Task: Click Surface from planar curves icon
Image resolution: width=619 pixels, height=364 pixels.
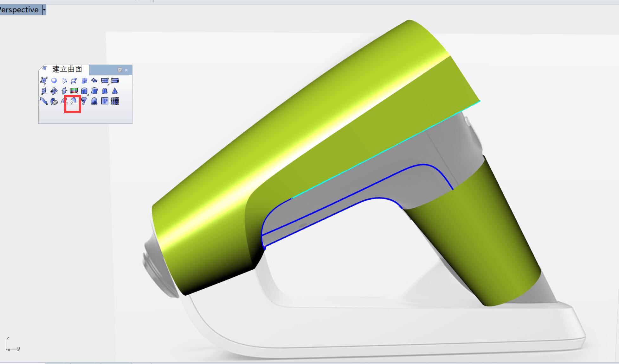Action: click(x=54, y=81)
